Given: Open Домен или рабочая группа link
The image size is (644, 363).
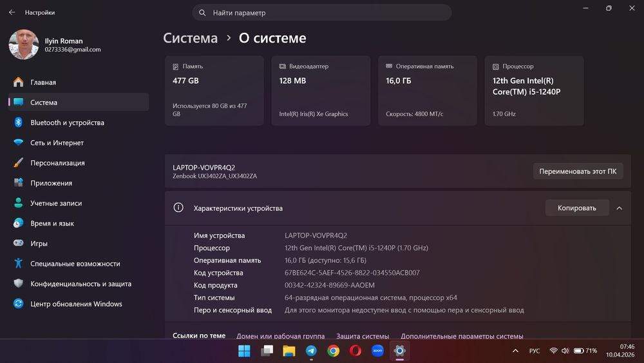Looking at the screenshot, I should [x=281, y=336].
